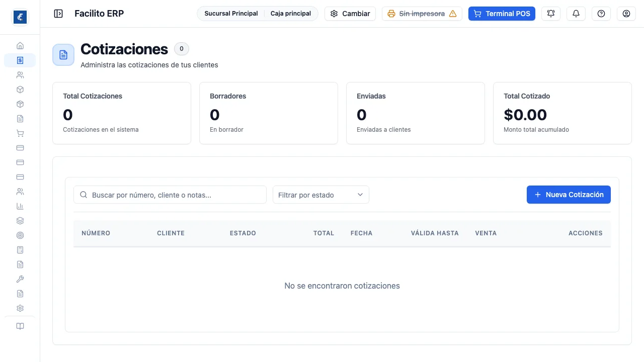Click the ringing bell alerts icon
This screenshot has height=362, width=644.
pos(551,14)
